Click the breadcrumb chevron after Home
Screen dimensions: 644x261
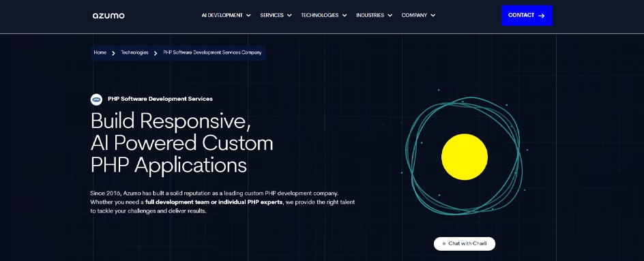click(113, 53)
